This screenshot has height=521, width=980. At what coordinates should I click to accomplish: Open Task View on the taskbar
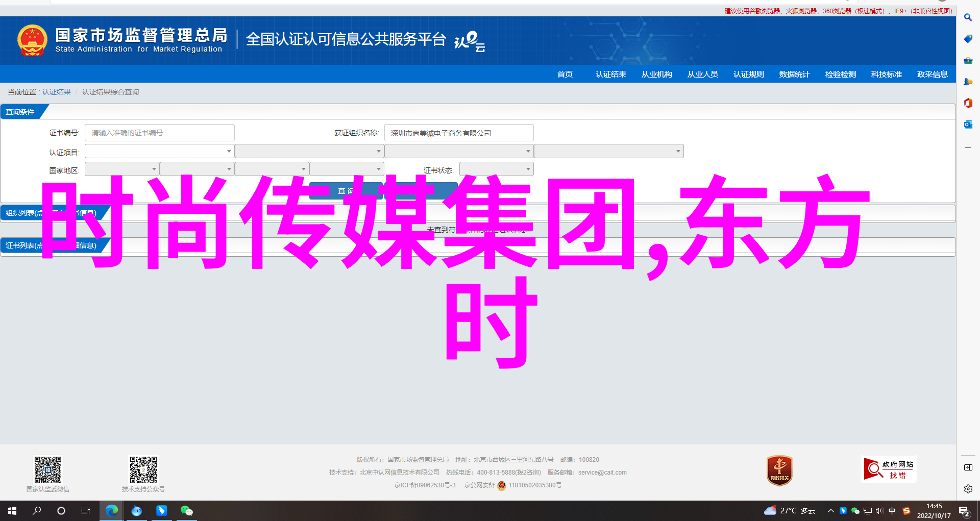(86, 511)
